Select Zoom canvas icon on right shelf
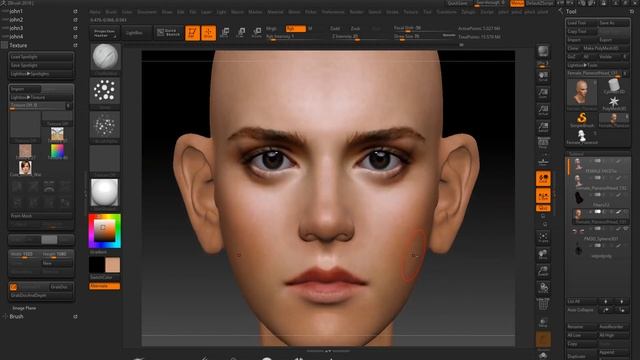The width and height of the screenshot is (640, 360). [x=543, y=93]
